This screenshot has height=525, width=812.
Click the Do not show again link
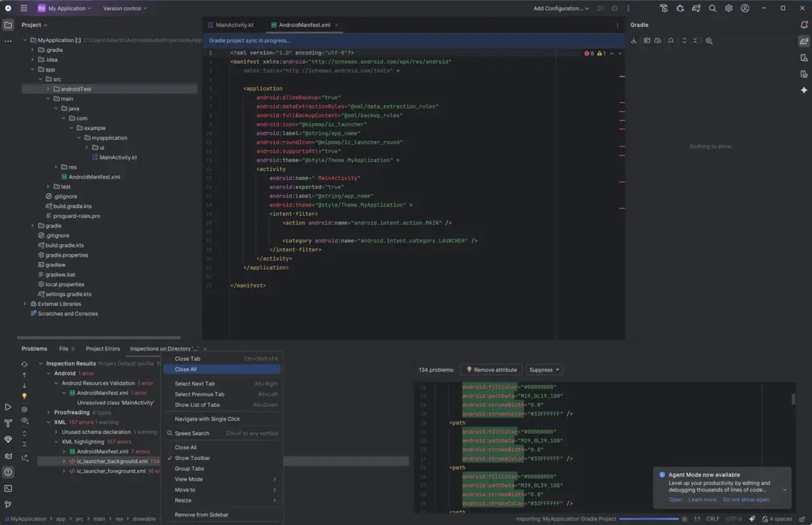(746, 499)
